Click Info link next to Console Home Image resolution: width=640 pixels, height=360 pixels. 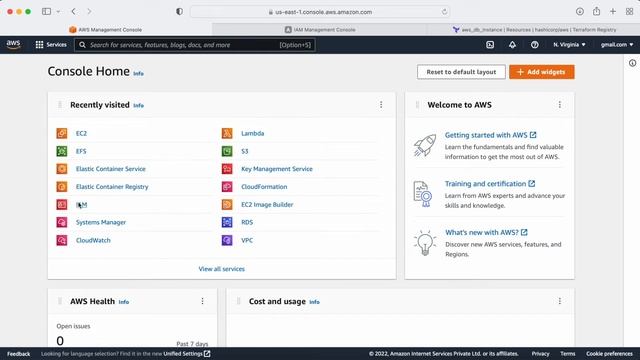pyautogui.click(x=138, y=73)
